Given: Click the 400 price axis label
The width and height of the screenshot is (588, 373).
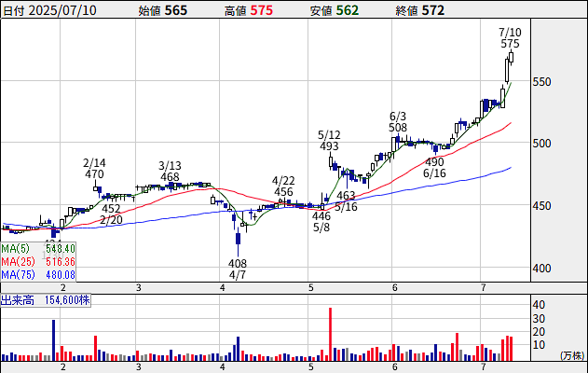Looking at the screenshot, I should tap(542, 269).
